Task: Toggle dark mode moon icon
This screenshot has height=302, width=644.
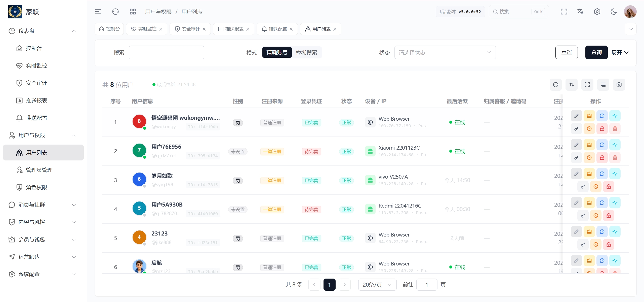Action: point(614,12)
